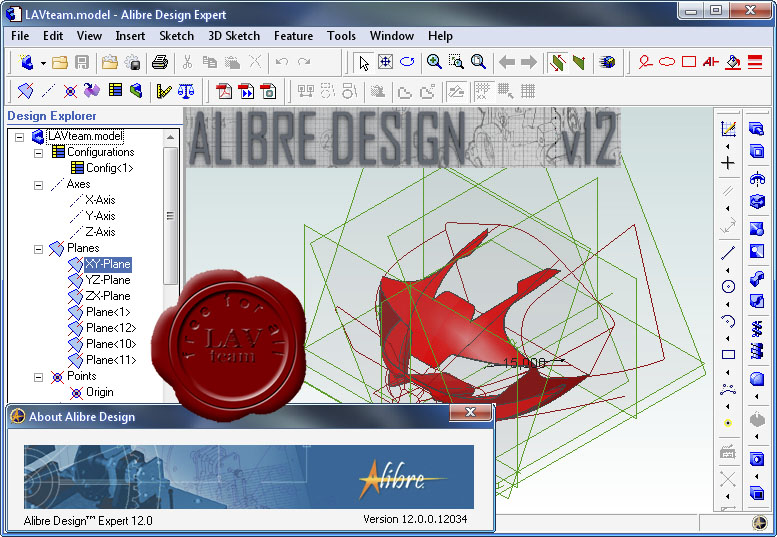Click the sketch Rectangle tool
777x537 pixels.
[x=728, y=355]
